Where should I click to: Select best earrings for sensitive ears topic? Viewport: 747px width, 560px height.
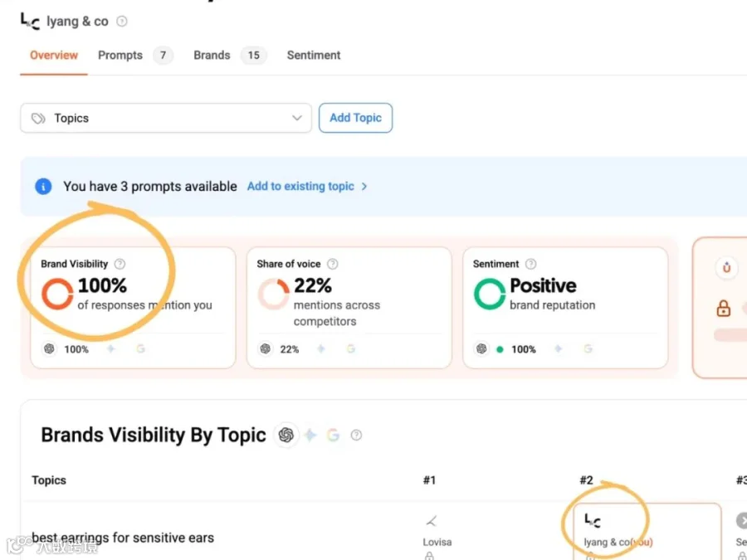coord(123,538)
